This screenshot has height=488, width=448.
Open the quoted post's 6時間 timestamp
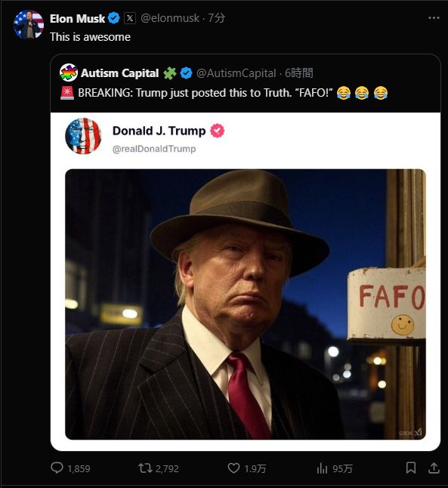[x=299, y=73]
